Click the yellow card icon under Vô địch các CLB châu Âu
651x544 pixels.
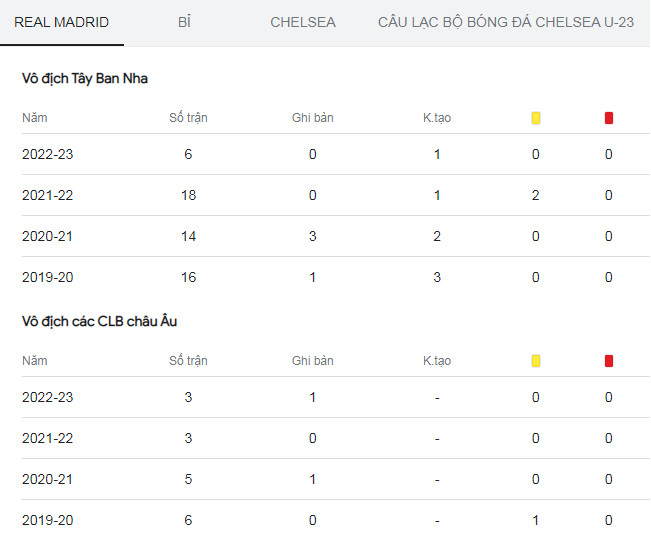coord(536,361)
